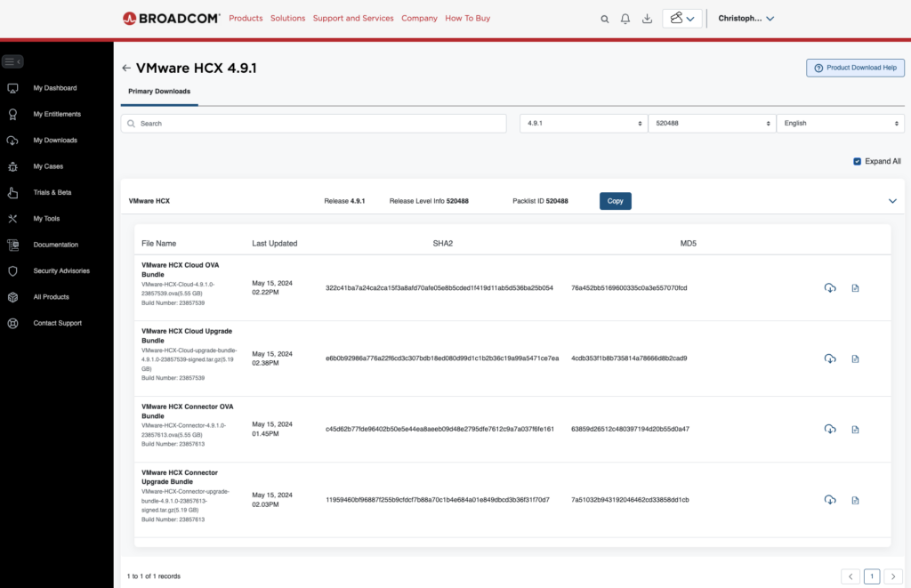The height and width of the screenshot is (588, 911).
Task: Open the search magnifier in the top bar
Action: coord(605,20)
